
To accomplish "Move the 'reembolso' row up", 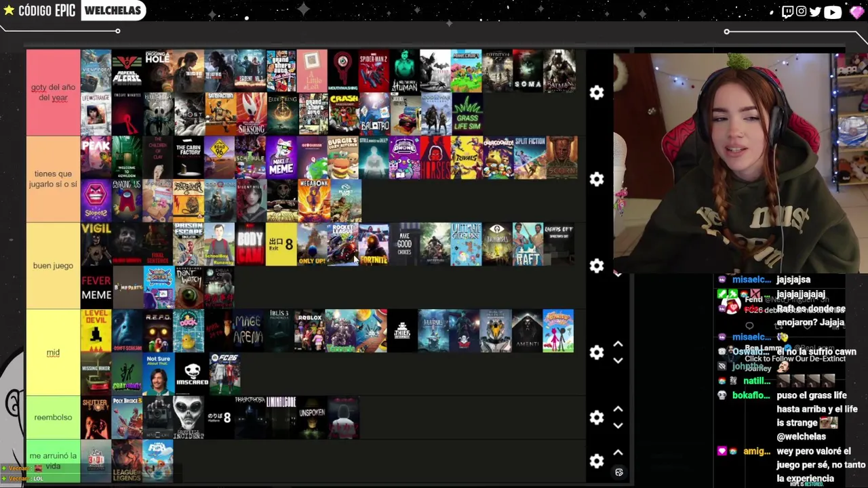I will (x=618, y=409).
